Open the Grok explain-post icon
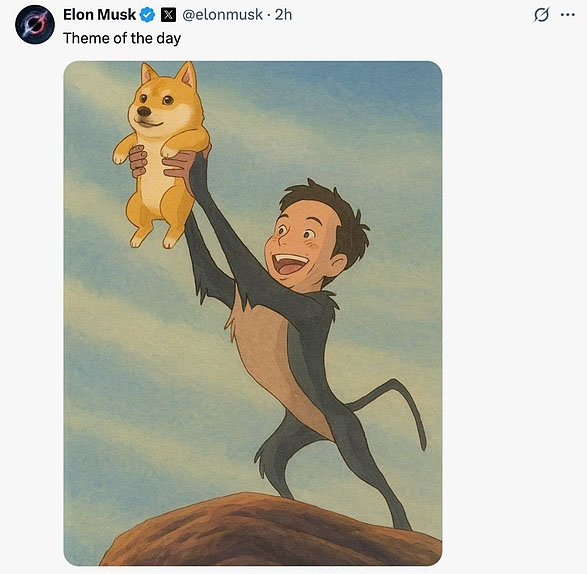 541,15
